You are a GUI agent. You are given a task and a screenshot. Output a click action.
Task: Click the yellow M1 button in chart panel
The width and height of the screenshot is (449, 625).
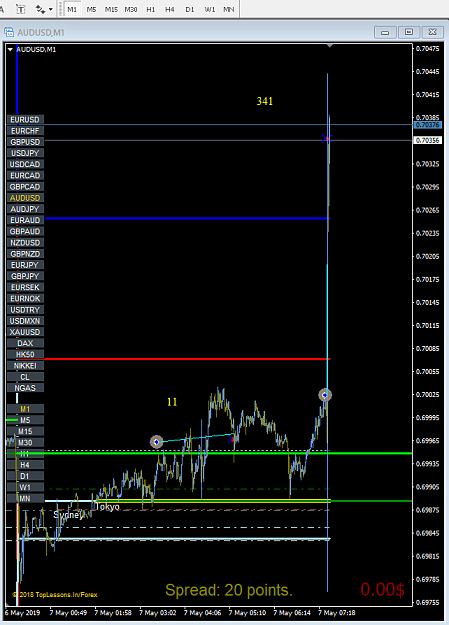pos(25,409)
